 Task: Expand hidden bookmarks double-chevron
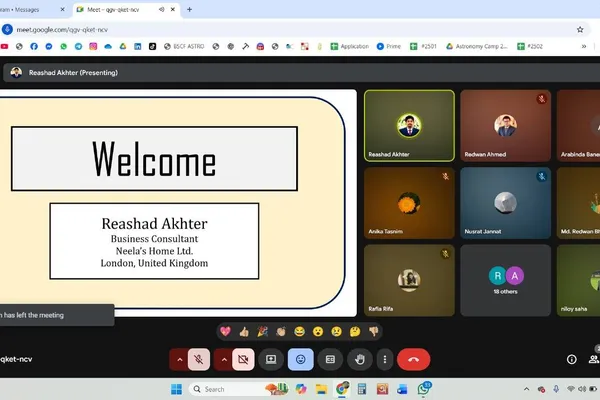(x=584, y=46)
